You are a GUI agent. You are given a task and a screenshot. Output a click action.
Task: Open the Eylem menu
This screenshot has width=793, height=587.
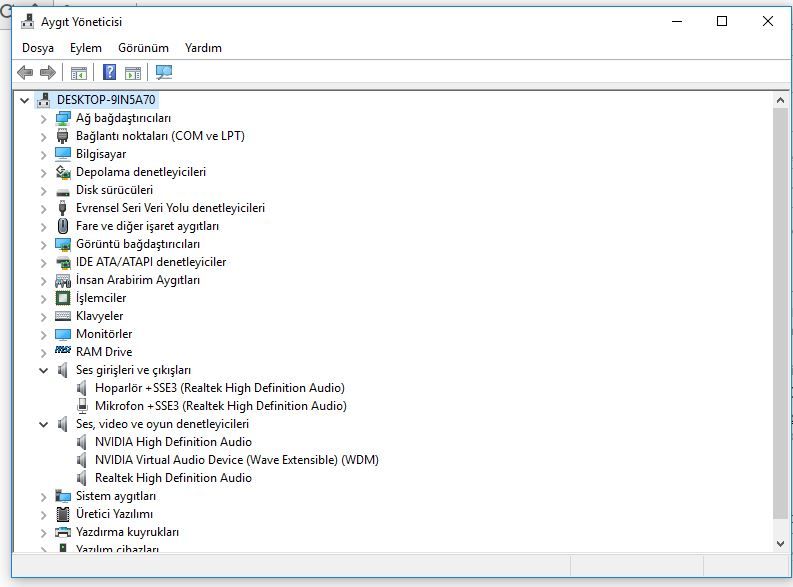(x=85, y=48)
